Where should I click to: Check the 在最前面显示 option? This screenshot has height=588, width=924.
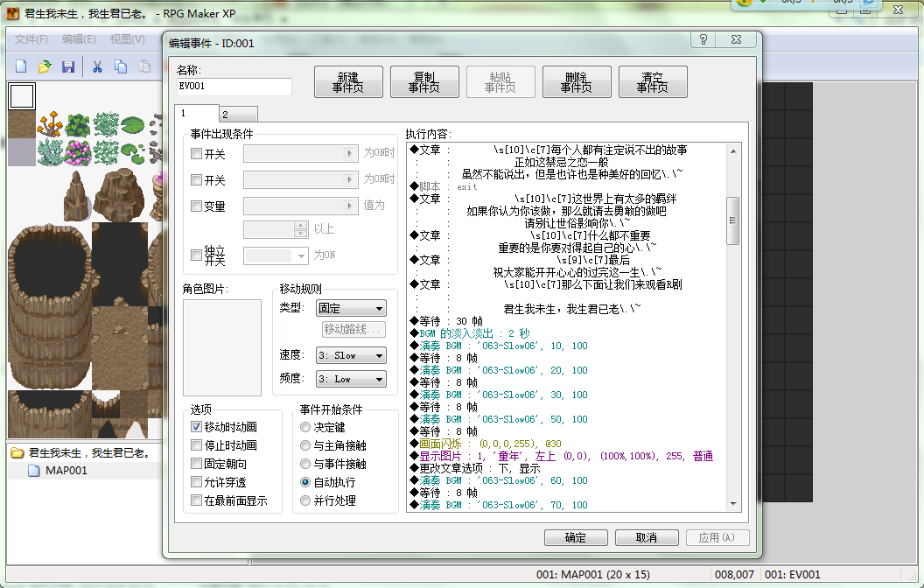[197, 500]
